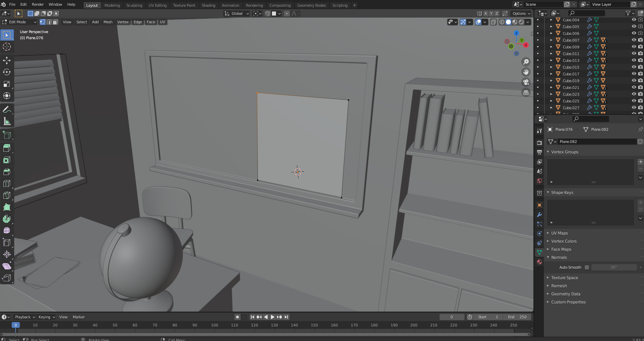Select the Shrink/Fatten tool
The width and height of the screenshot is (644, 341).
pos(7,254)
